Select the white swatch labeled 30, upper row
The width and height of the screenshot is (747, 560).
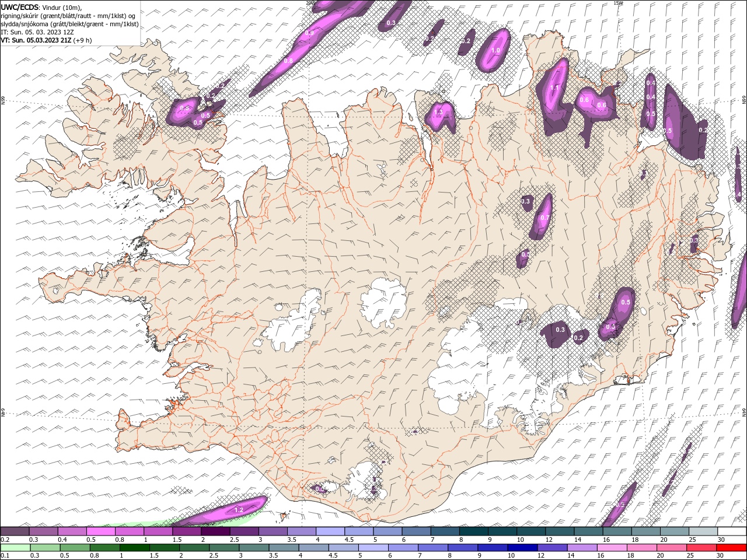pos(732,531)
